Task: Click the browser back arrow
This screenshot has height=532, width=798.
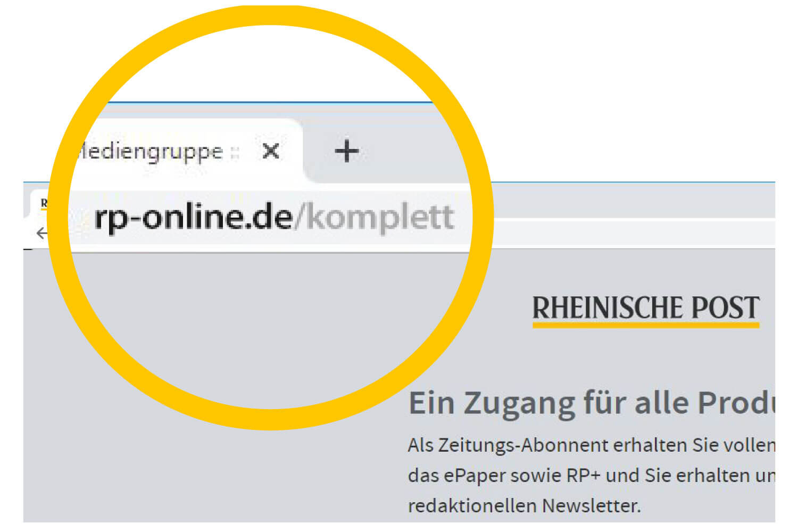Action: pos(41,233)
